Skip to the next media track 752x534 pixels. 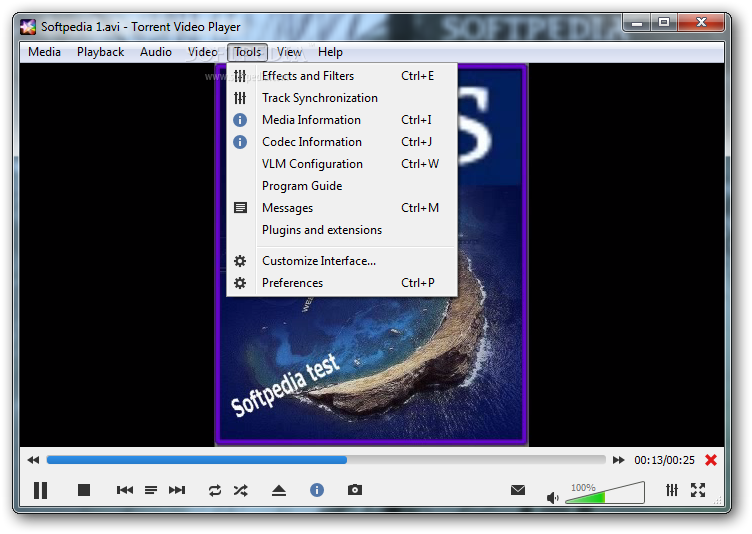(x=177, y=490)
